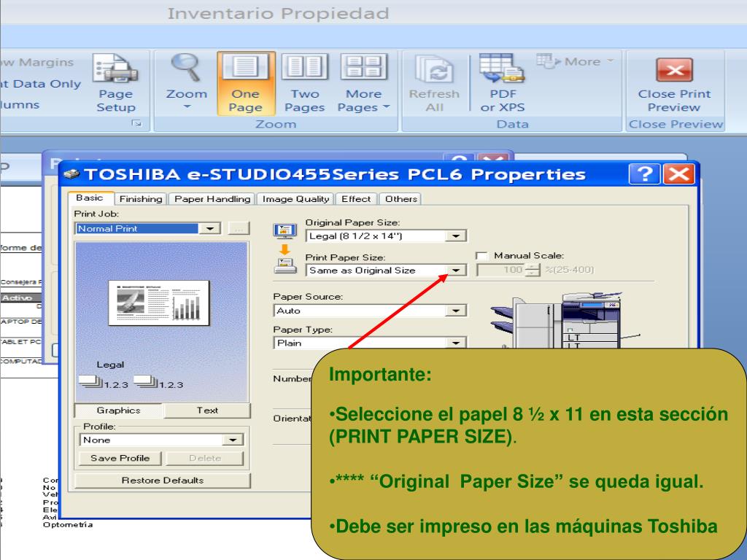Viewport: 747px width, 560px height.
Task: Click the Text preview button
Action: (x=207, y=410)
